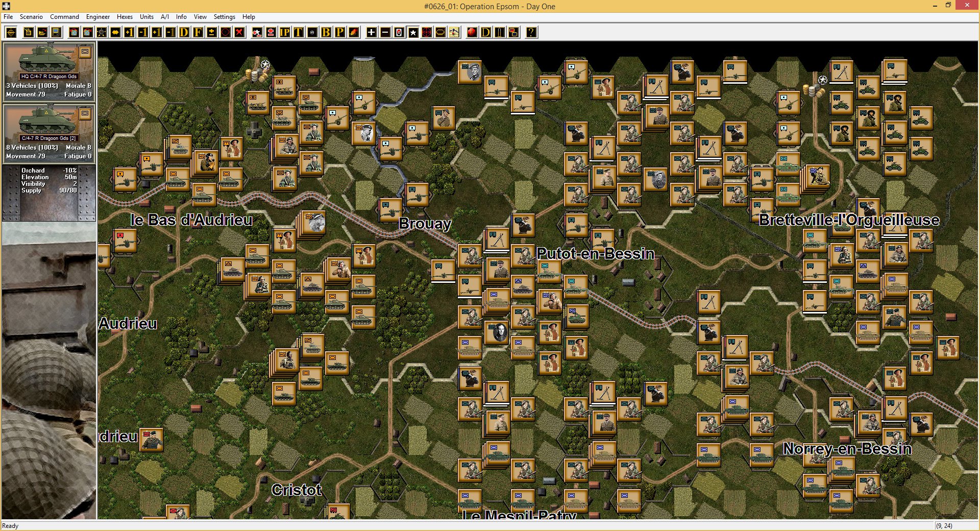This screenshot has height=531, width=980.
Task: Open the Info menu
Action: pyautogui.click(x=181, y=17)
